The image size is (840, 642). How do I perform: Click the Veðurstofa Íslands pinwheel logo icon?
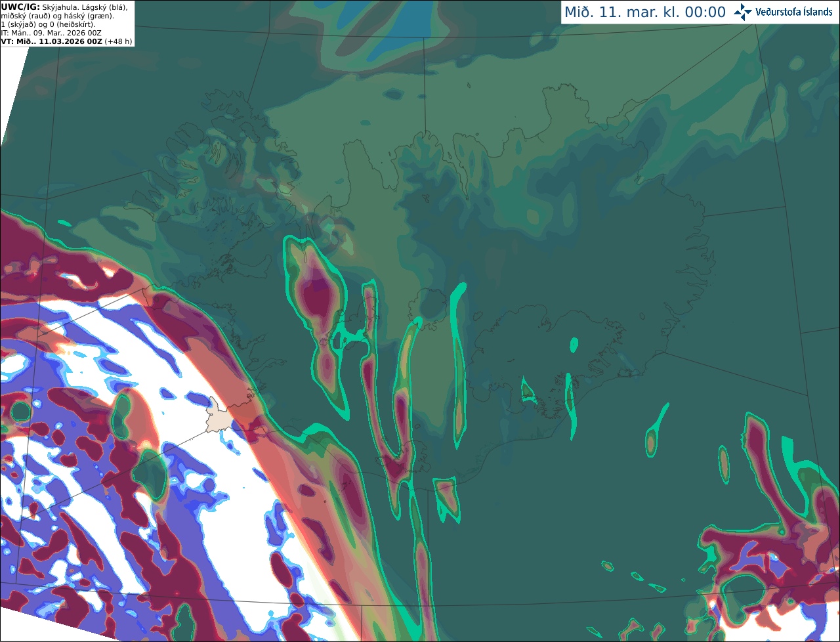click(743, 12)
